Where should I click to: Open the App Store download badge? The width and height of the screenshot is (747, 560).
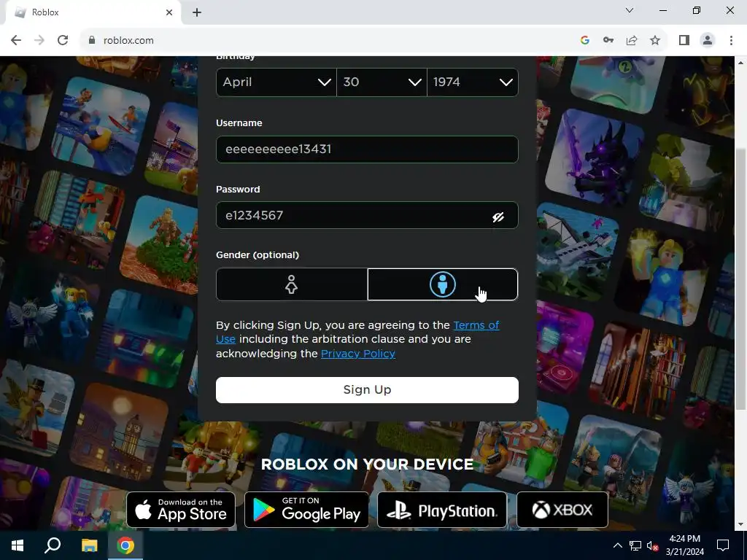(x=181, y=510)
